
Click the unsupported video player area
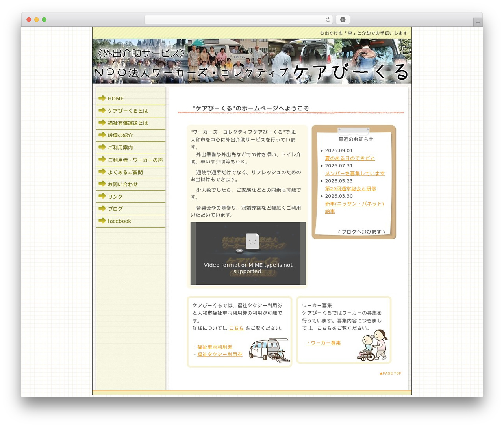(x=248, y=253)
